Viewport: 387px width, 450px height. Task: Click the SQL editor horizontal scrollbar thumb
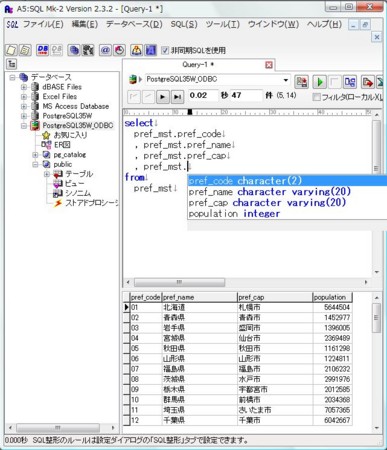tap(179, 282)
